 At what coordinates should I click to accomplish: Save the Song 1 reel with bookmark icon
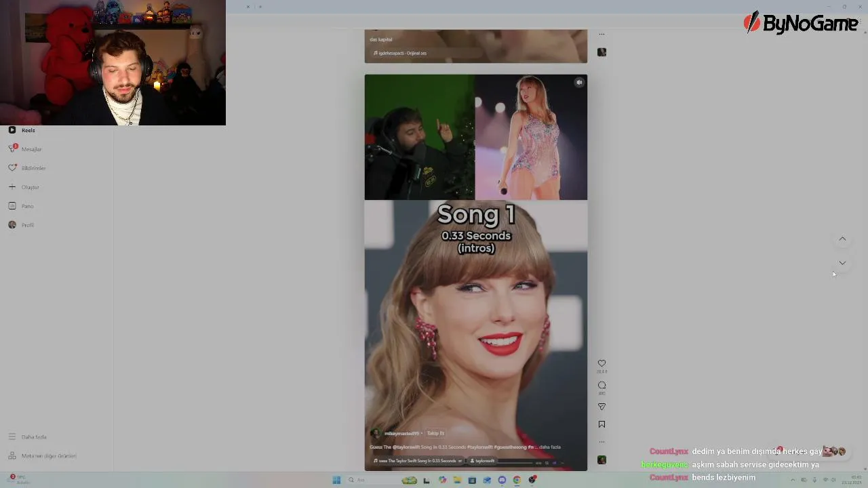point(601,424)
